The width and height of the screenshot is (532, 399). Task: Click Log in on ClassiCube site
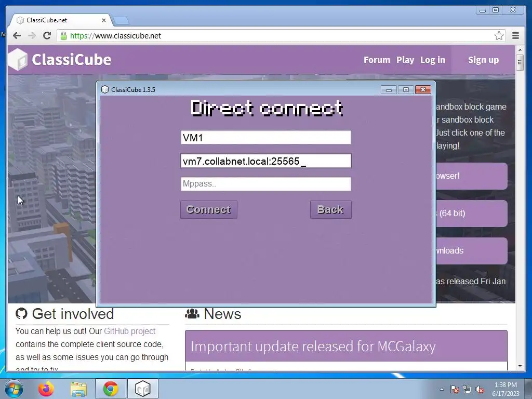coord(433,60)
